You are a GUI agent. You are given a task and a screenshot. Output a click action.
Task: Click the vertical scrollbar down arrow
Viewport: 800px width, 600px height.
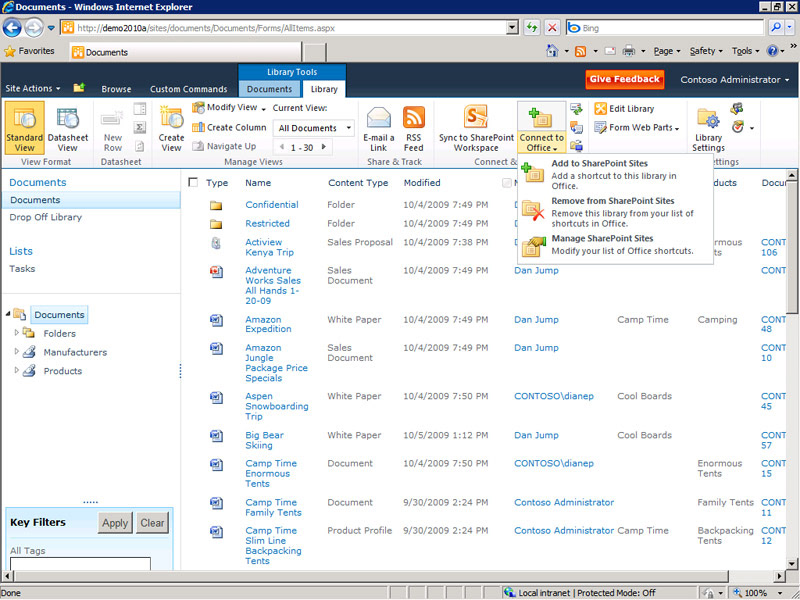point(791,564)
